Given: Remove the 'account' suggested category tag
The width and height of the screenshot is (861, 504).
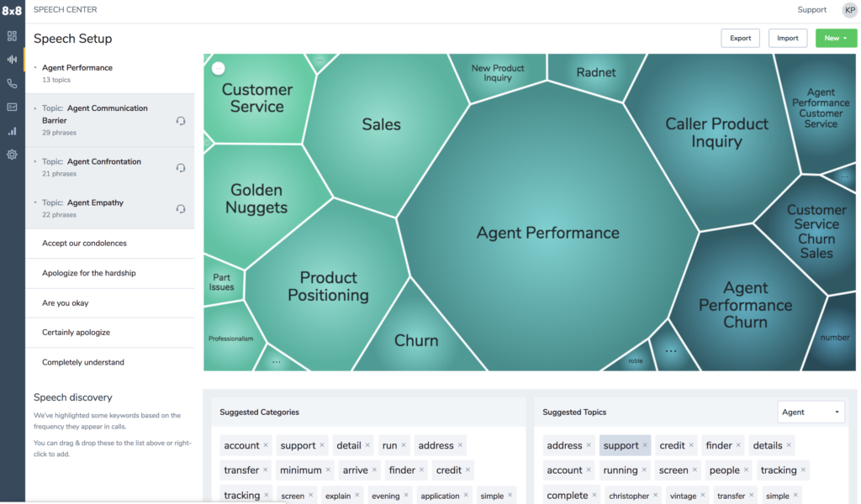Looking at the screenshot, I should [266, 445].
